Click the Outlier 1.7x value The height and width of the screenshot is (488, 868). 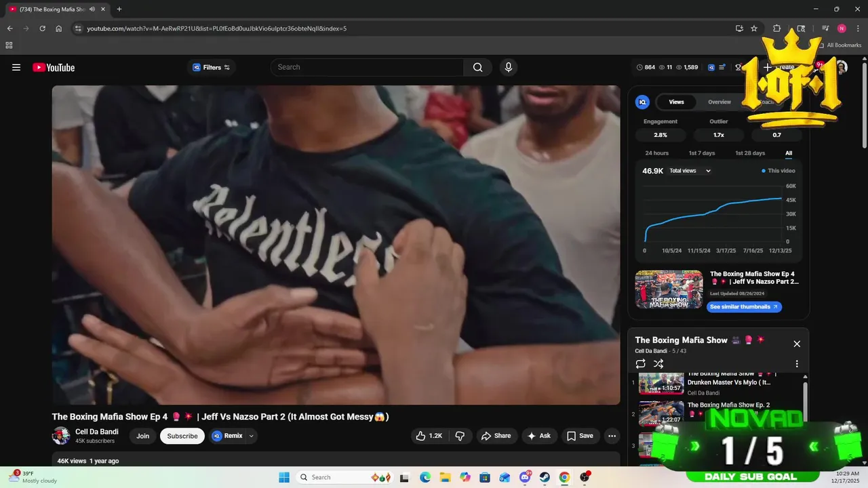point(719,135)
